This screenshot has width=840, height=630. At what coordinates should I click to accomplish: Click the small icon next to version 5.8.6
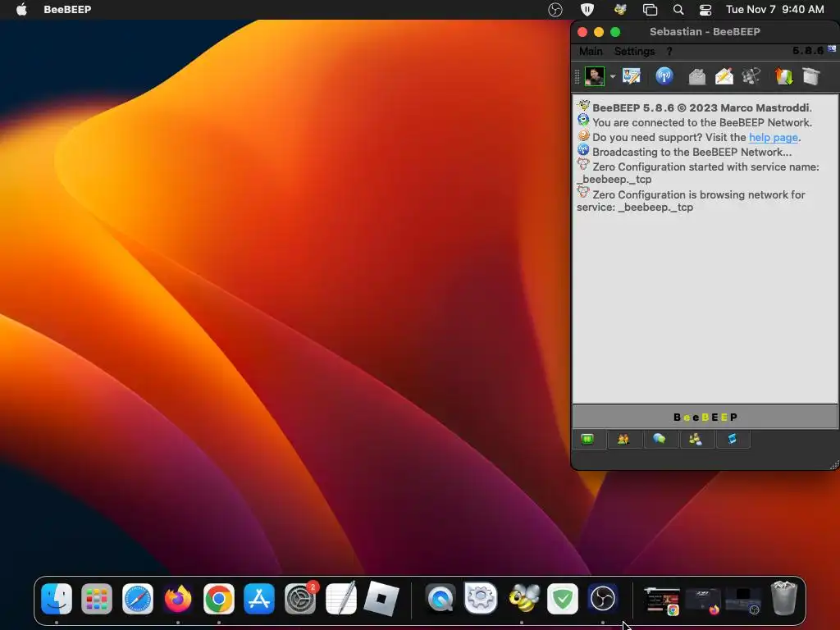tap(832, 48)
